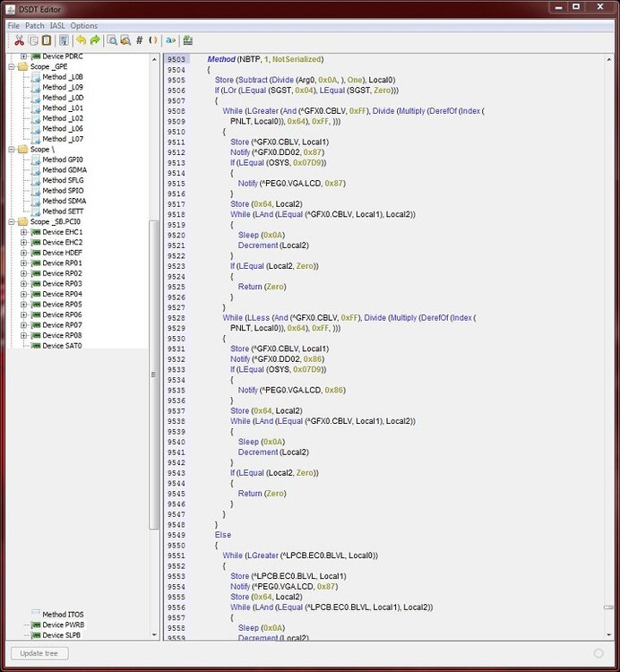The image size is (620, 672).
Task: Click the Paste clipboard icon
Action: (46, 40)
